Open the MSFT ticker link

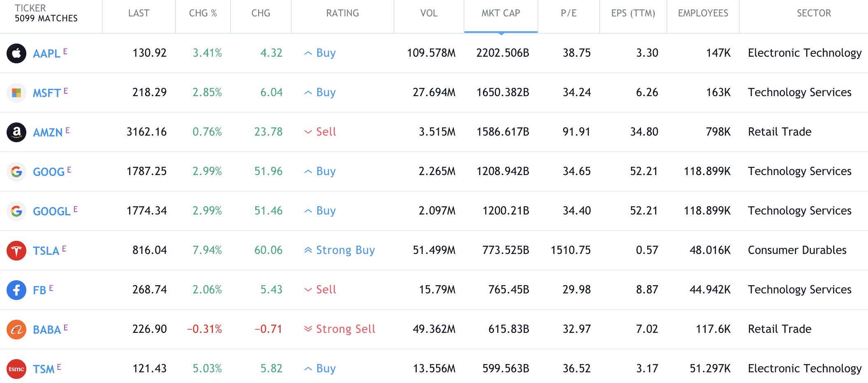tap(47, 93)
